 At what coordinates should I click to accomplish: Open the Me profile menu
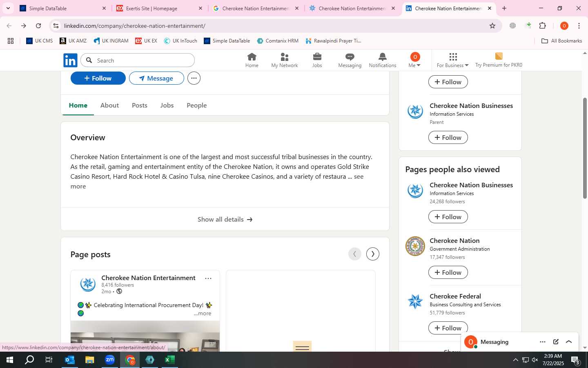pos(414,60)
